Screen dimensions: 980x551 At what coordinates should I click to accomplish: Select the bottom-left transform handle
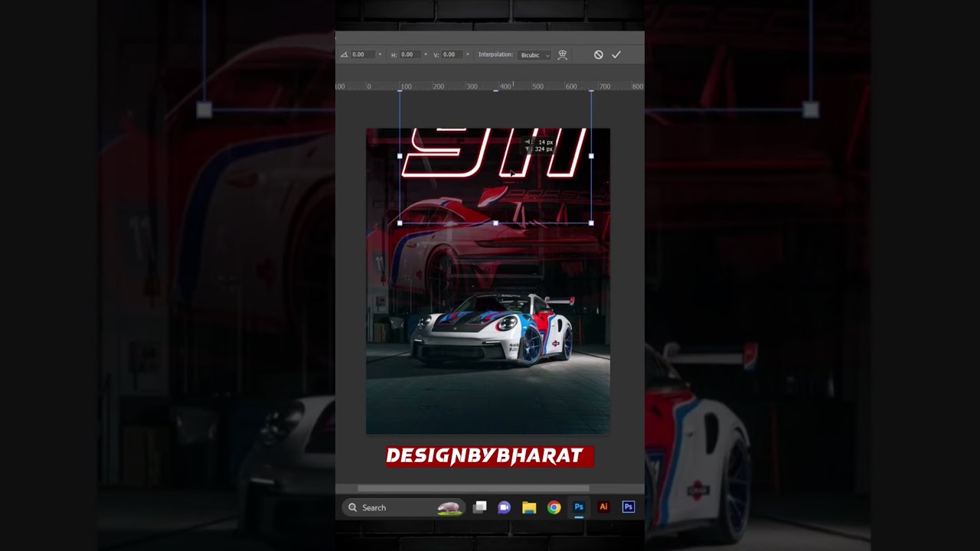[400, 223]
